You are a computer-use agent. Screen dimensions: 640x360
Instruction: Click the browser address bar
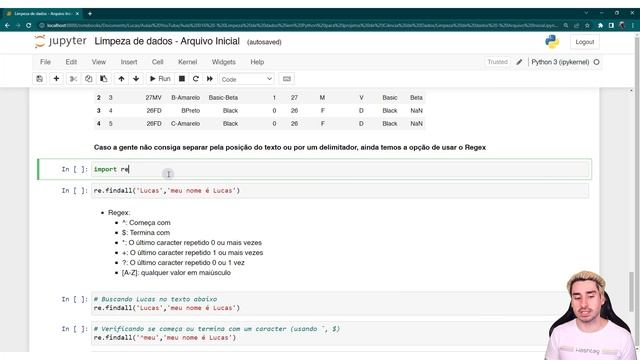(302, 25)
